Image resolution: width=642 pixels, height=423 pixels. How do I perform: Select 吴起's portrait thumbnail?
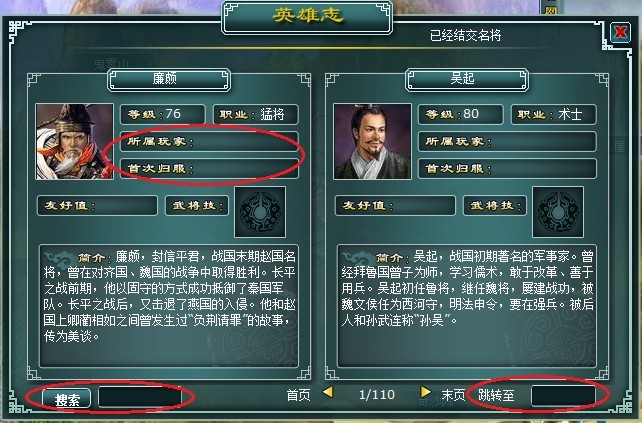372,141
